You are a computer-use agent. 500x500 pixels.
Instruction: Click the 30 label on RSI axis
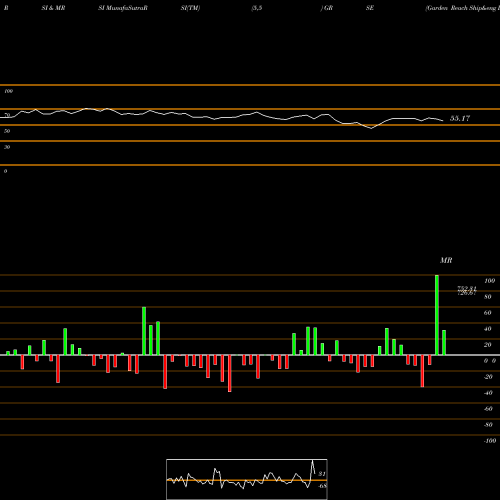(7, 147)
